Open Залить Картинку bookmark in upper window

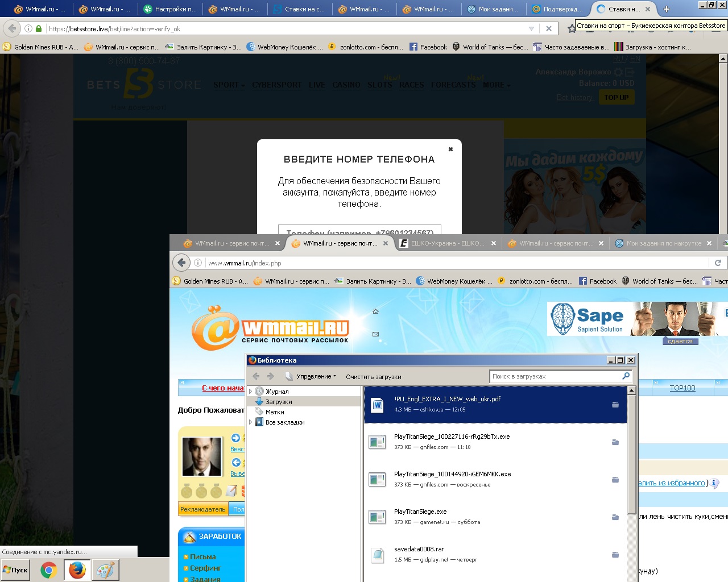click(203, 47)
